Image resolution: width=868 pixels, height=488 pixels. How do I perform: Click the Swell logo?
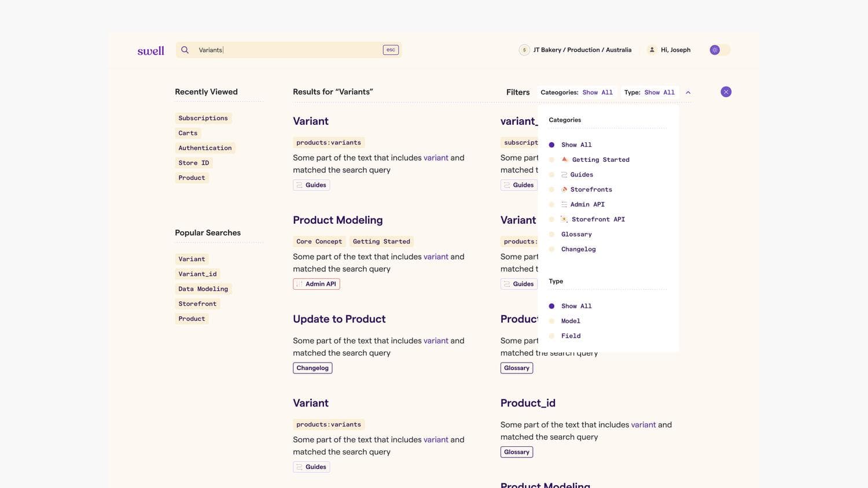click(x=150, y=51)
